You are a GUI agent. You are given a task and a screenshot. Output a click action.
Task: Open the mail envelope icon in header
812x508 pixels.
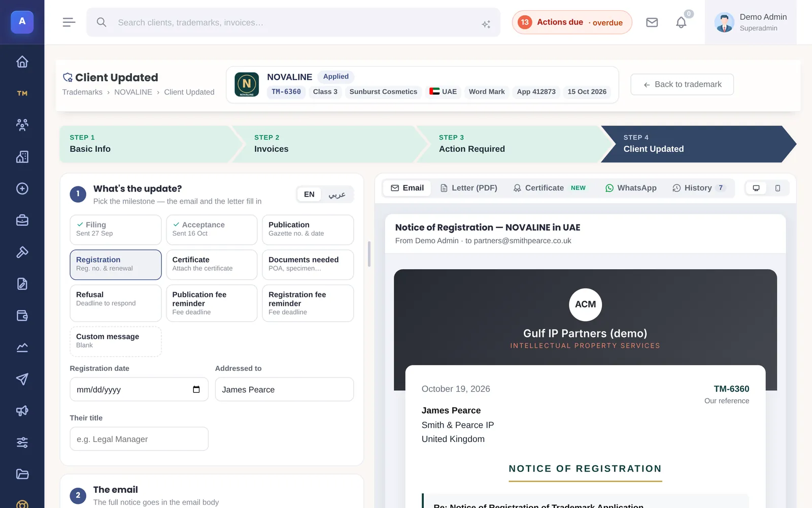652,22
